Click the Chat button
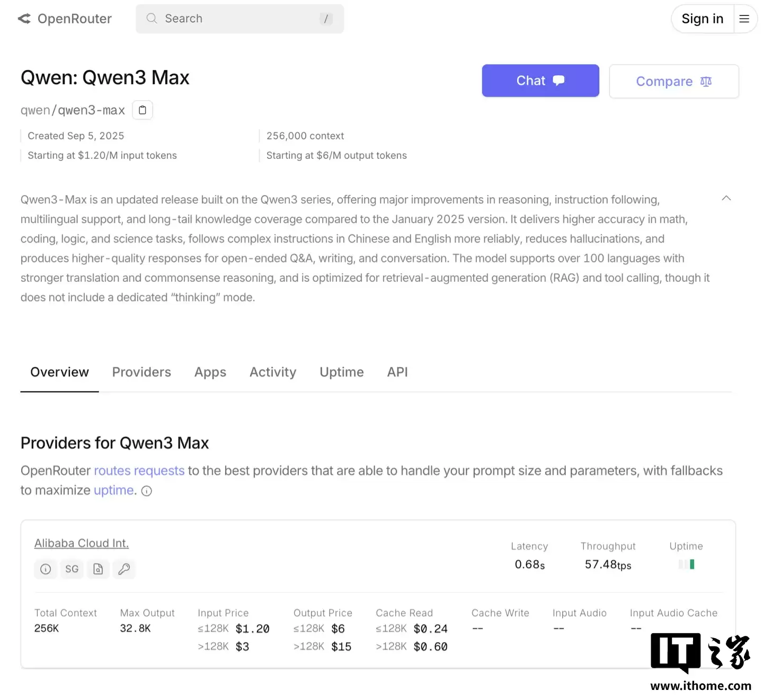The height and width of the screenshot is (700, 763). click(540, 81)
